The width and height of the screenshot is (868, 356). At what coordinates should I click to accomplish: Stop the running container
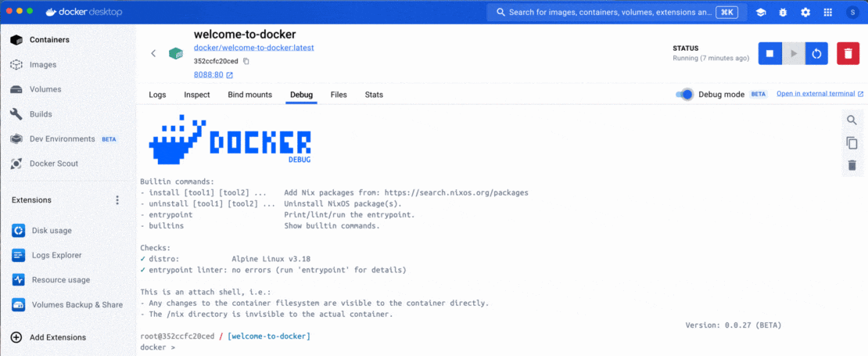pos(769,54)
